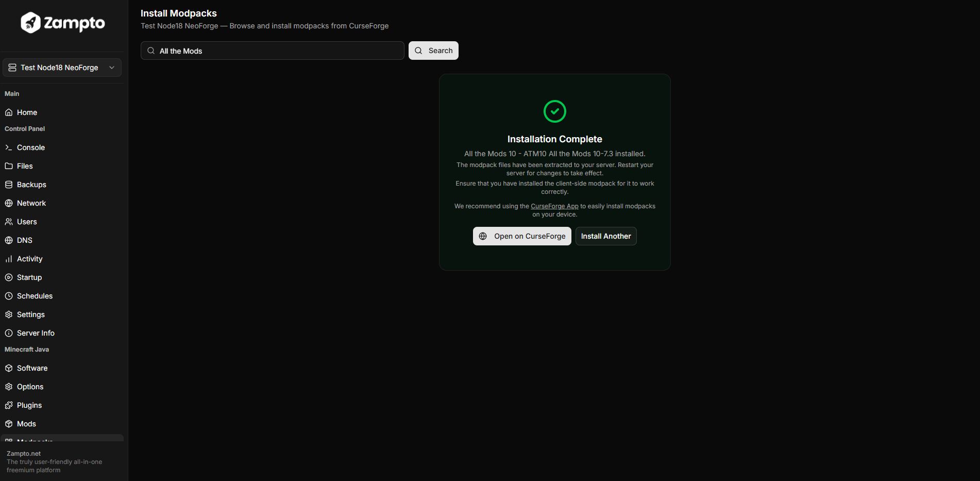
Task: Click the DNS globe icon
Action: tap(9, 240)
